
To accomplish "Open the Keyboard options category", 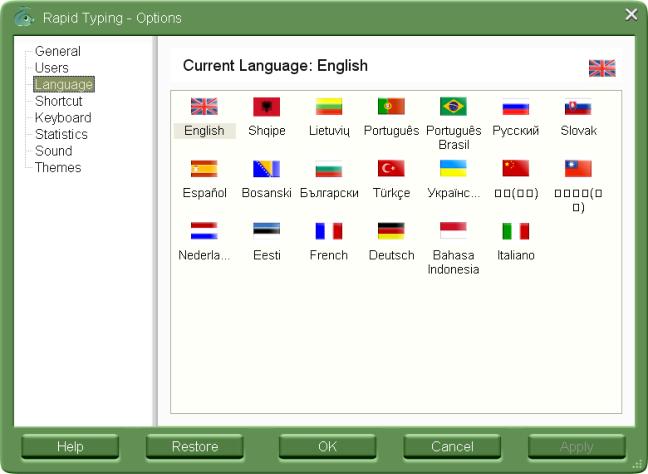I will 63,118.
